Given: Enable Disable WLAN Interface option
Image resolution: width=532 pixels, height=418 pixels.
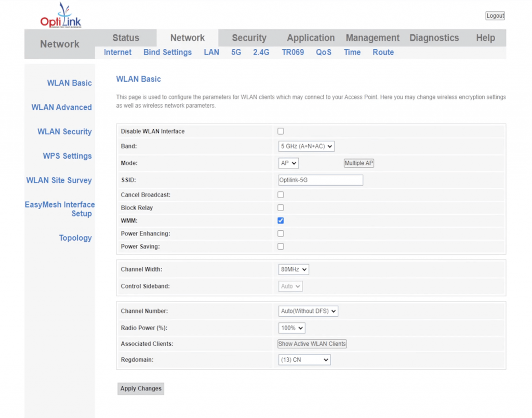Looking at the screenshot, I should 281,131.
